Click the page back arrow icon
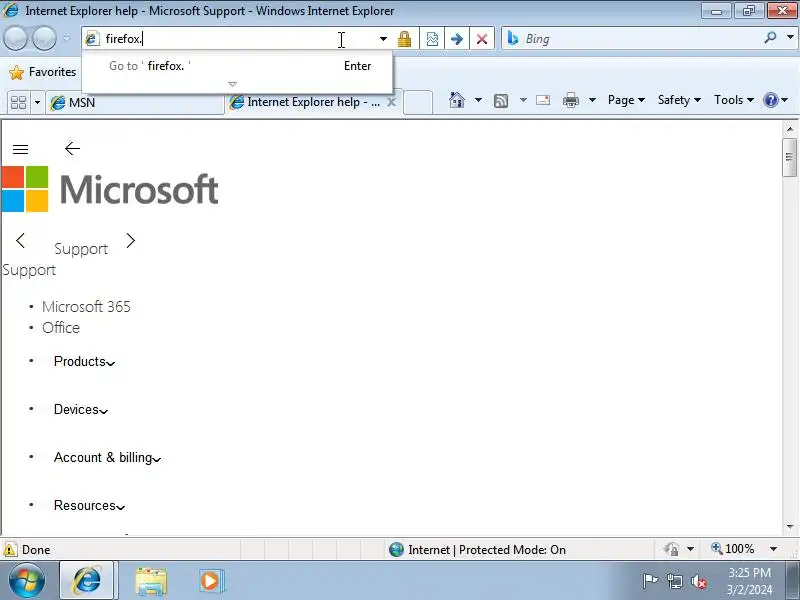 [72, 148]
